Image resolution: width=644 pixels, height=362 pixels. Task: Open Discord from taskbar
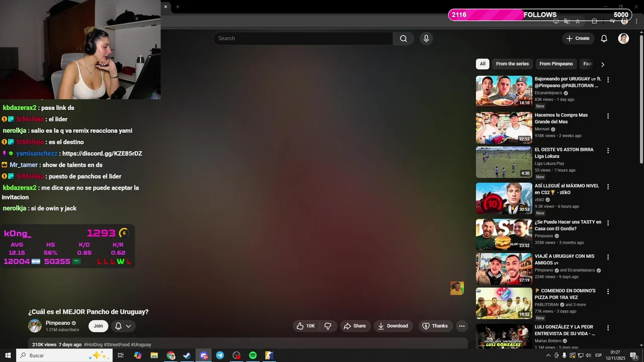pyautogui.click(x=203, y=355)
